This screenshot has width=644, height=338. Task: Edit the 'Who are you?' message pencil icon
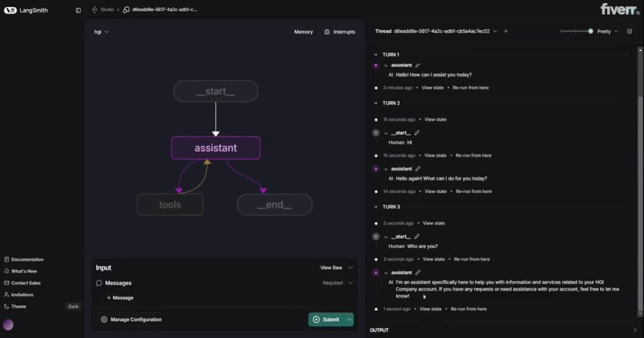[417, 236]
